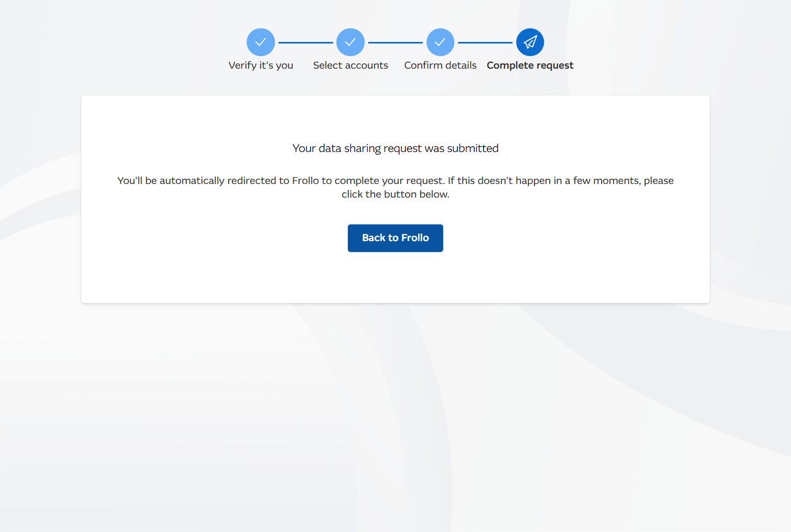Click the paragraph about being redirected to Frollo

coord(395,187)
